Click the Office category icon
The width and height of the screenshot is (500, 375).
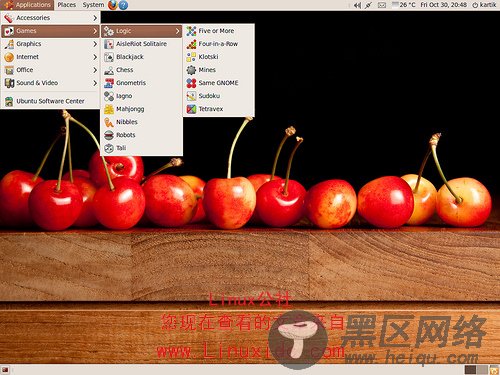(x=9, y=70)
